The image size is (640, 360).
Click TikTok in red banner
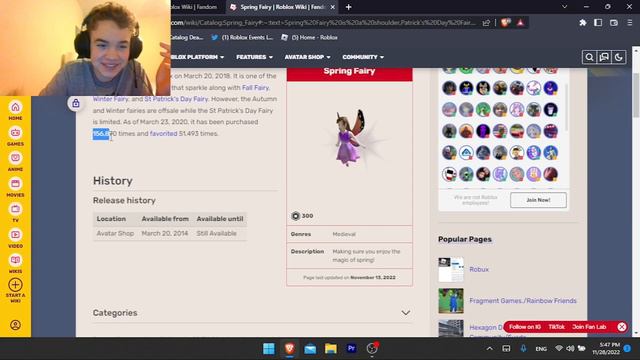[556, 327]
